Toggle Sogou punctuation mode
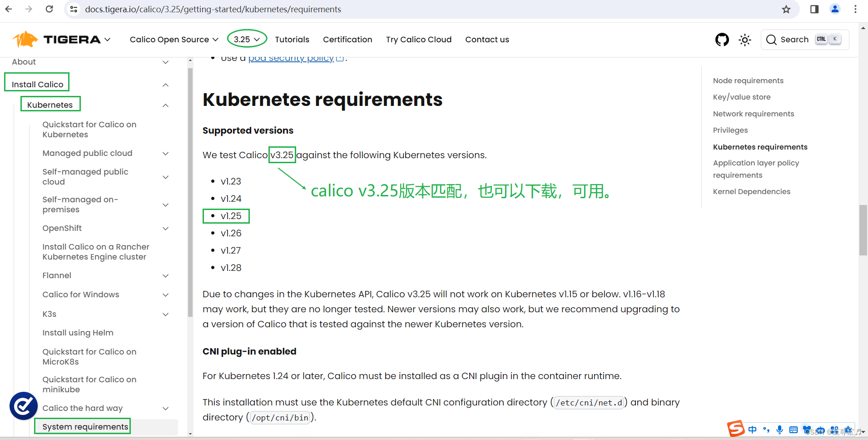 pyautogui.click(x=766, y=430)
